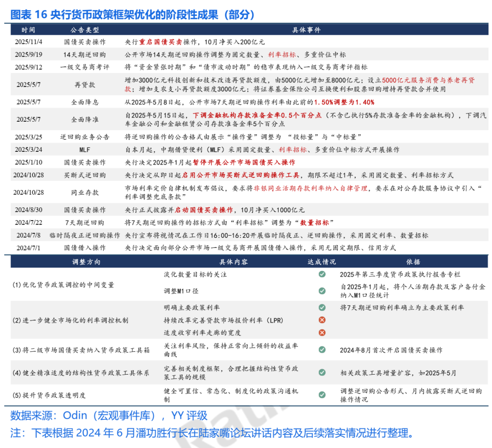Select the 具体内容 column header
Image resolution: width=492 pixels, height=448 pixels.
pos(233,262)
